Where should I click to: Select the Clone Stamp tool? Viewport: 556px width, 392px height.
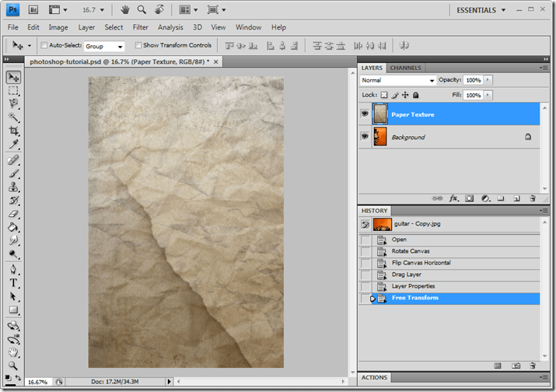point(13,187)
